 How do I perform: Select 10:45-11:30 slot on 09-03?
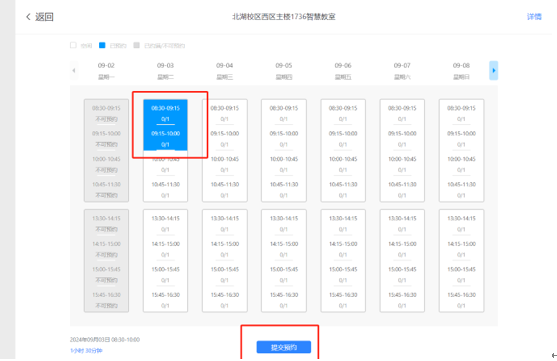(x=166, y=190)
